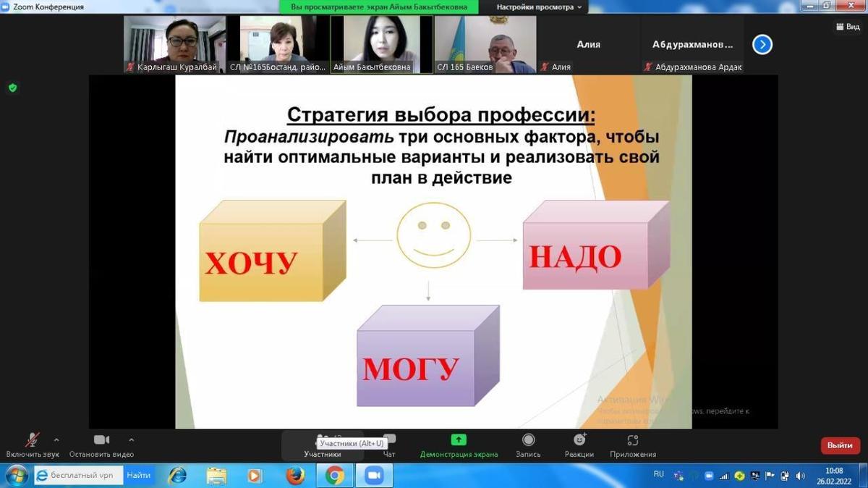Open Firefox from the taskbar
Screen dimensions: 868x488
coord(294,475)
